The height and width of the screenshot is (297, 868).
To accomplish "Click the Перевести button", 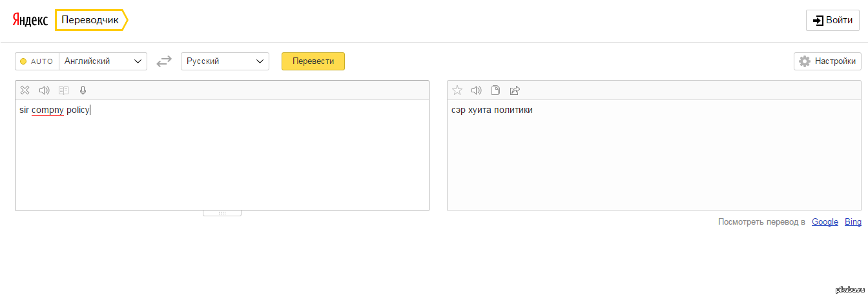I will tap(313, 61).
